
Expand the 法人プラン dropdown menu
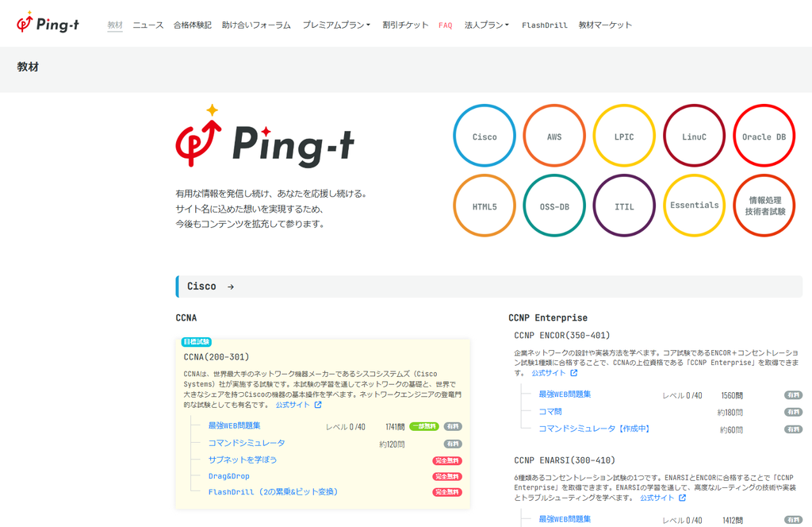tap(486, 25)
